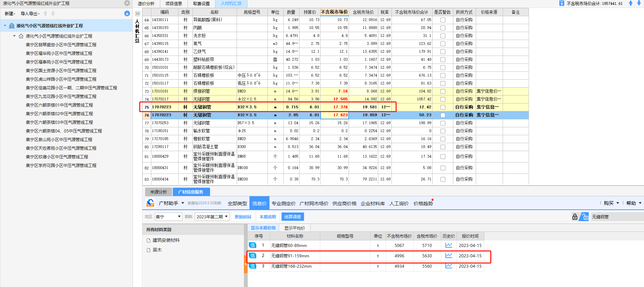Switch to 项目信息 tab
Image resolution: width=644 pixels, height=287 pixels.
pyautogui.click(x=174, y=4)
